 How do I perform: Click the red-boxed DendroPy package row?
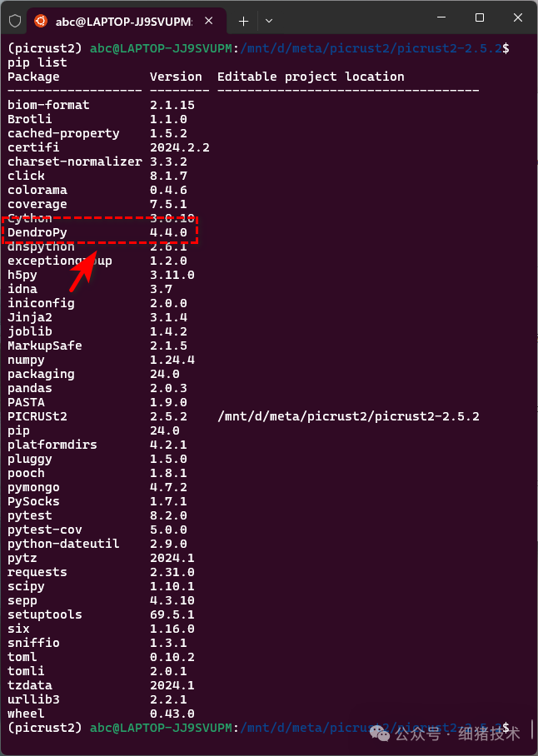(x=100, y=232)
